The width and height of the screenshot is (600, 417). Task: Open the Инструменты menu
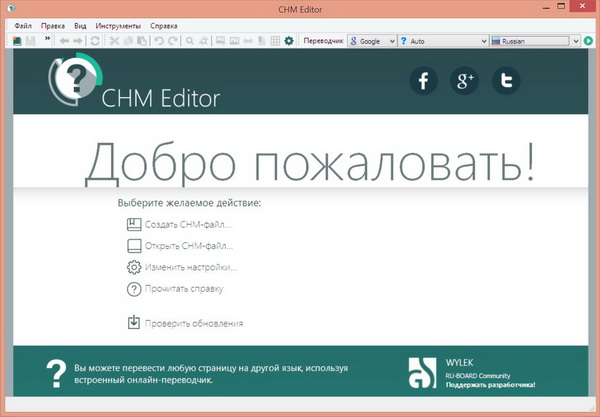click(x=118, y=25)
